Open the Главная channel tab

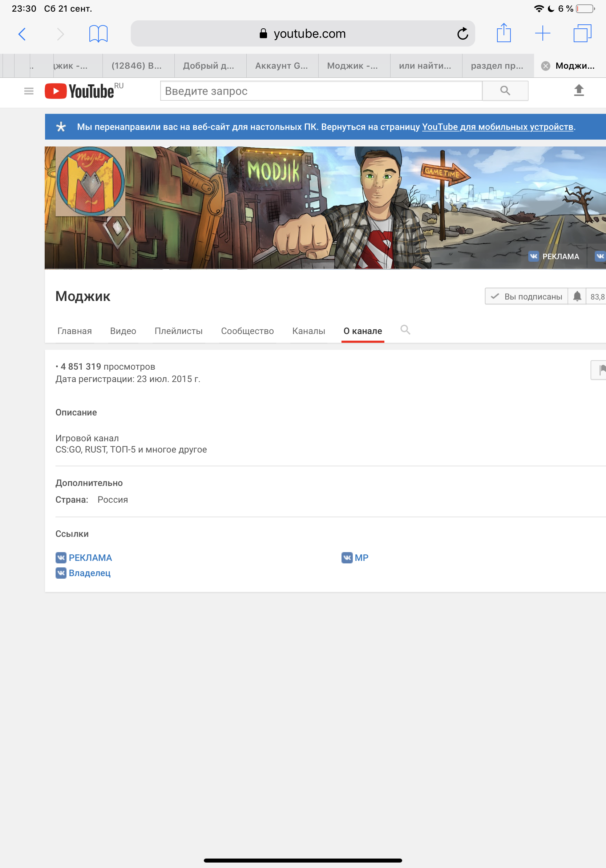(x=74, y=331)
